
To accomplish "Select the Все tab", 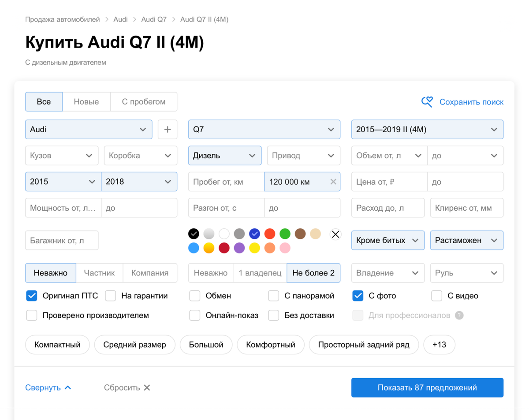I will coord(44,102).
